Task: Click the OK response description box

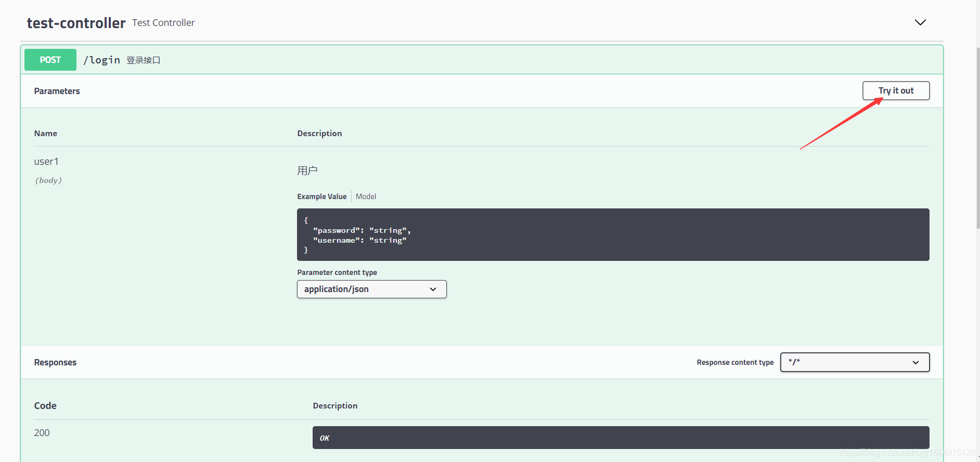Action: pos(621,438)
